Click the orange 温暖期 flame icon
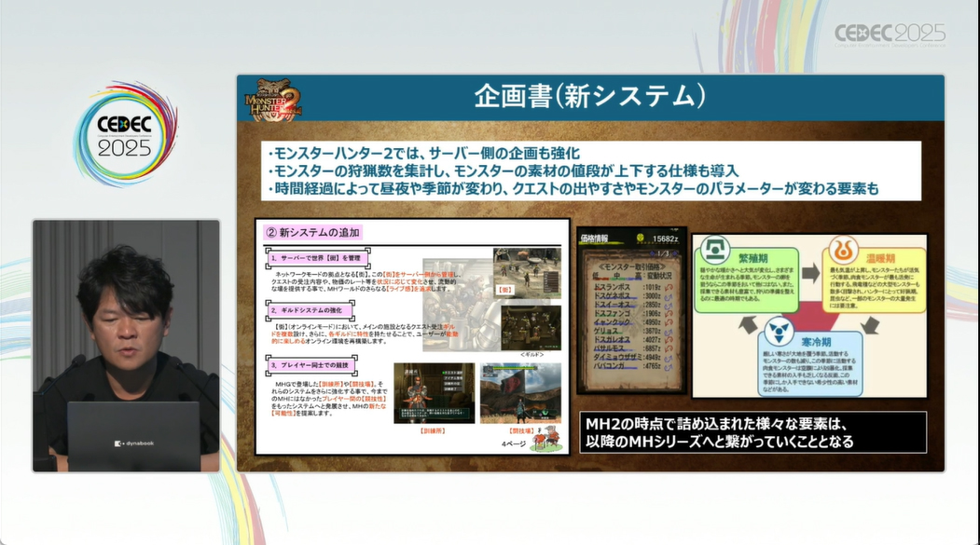The width and height of the screenshot is (980, 545). tap(843, 251)
